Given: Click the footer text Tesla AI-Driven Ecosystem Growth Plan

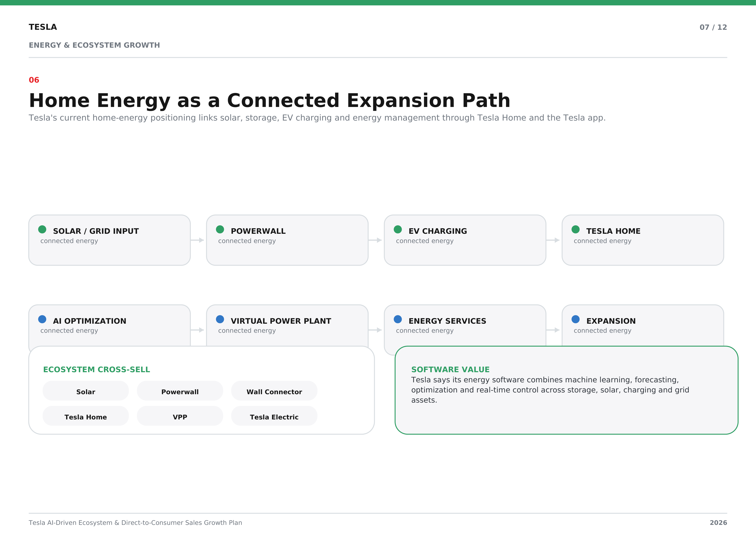Looking at the screenshot, I should 135,523.
